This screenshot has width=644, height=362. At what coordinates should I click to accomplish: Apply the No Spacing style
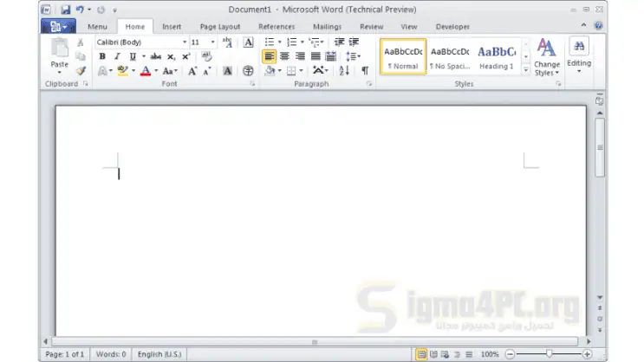(x=450, y=56)
